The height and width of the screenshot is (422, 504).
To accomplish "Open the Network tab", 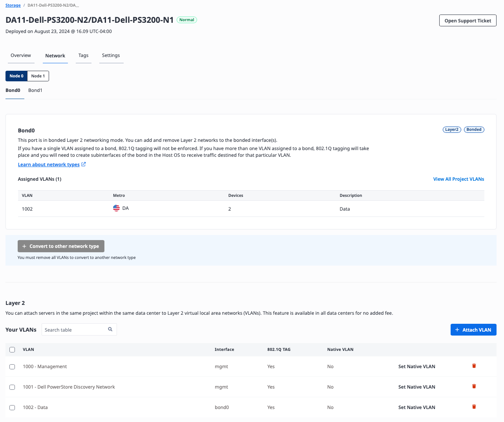I will tap(55, 56).
